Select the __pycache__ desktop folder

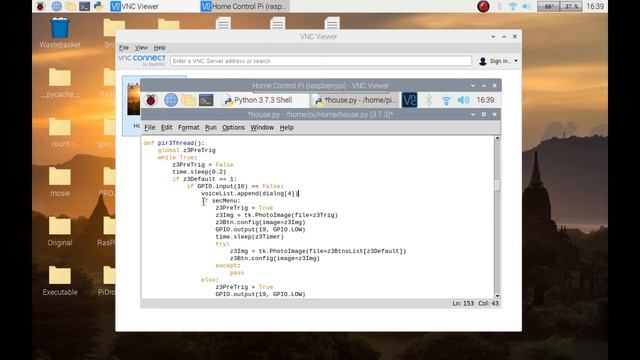click(x=60, y=83)
